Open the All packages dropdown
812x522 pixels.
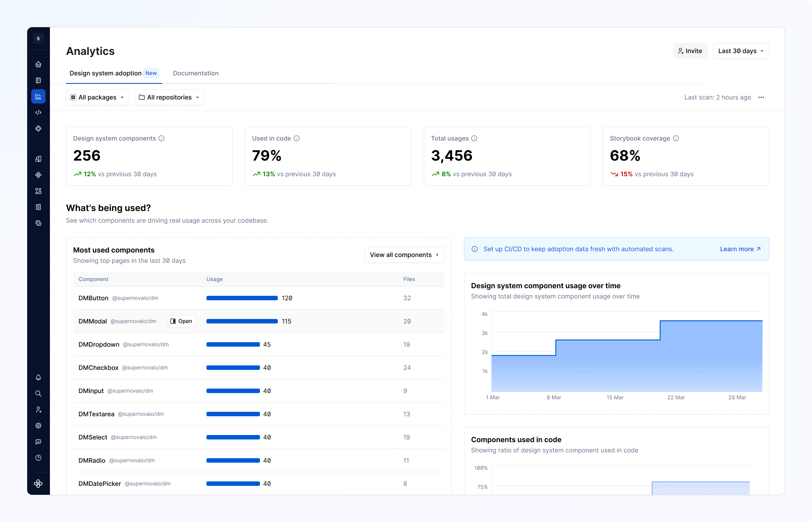click(98, 97)
